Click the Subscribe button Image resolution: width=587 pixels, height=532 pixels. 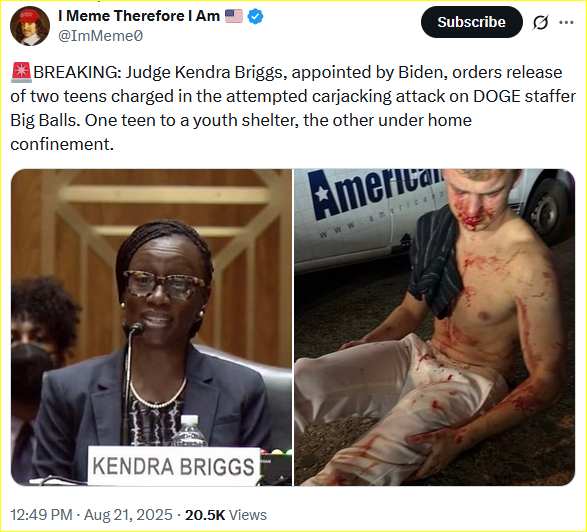point(471,22)
